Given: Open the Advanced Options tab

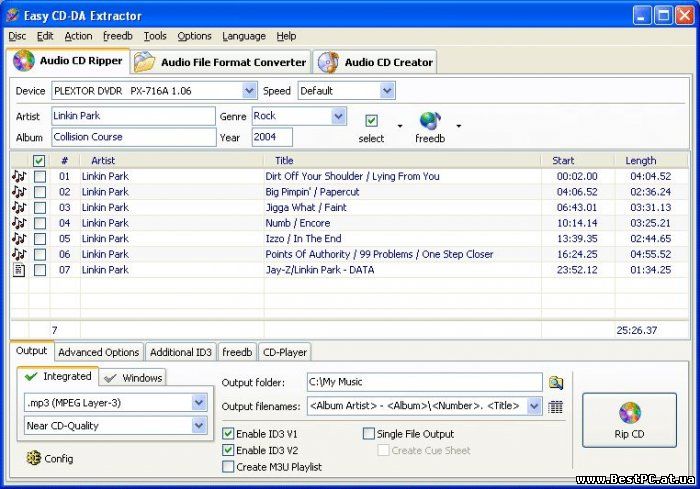Looking at the screenshot, I should [99, 352].
